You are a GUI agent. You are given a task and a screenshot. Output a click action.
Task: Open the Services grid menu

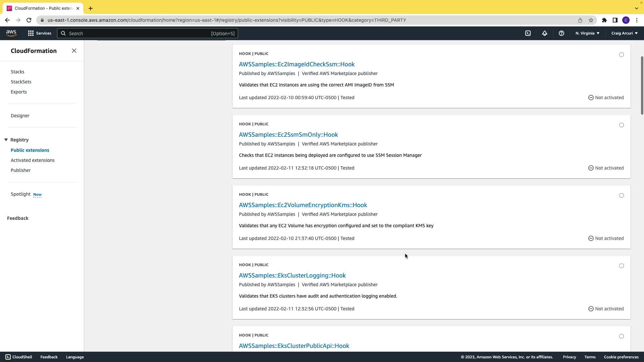(x=40, y=33)
